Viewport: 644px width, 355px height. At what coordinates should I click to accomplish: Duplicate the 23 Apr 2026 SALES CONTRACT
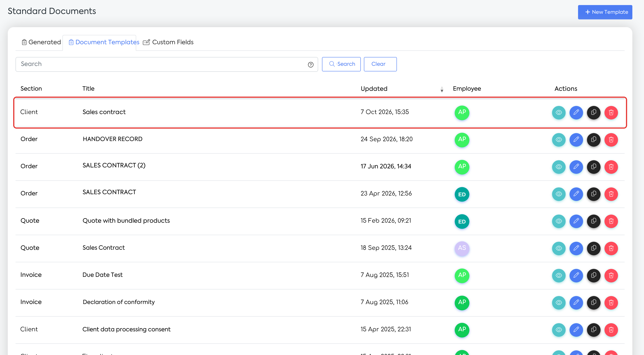click(594, 194)
